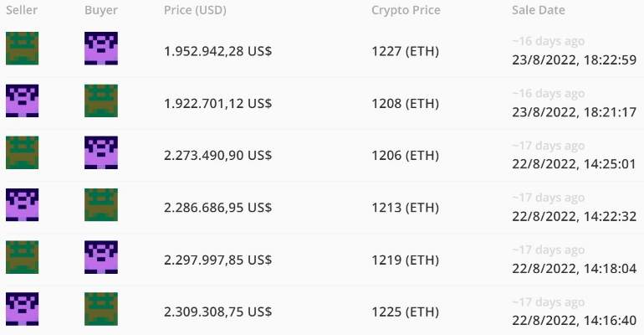The width and height of the screenshot is (644, 335).
Task: Sort by the Price (USD) column header
Action: pos(195,10)
